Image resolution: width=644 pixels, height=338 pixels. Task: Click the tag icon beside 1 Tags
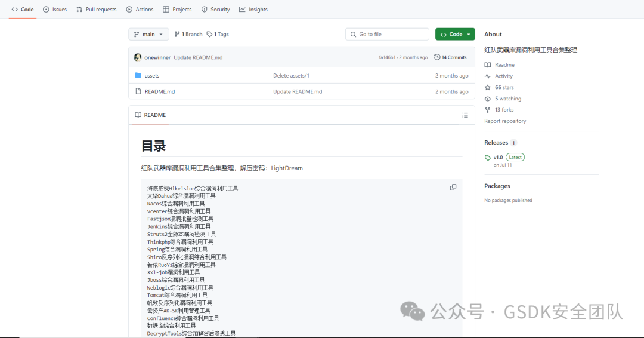pyautogui.click(x=209, y=34)
